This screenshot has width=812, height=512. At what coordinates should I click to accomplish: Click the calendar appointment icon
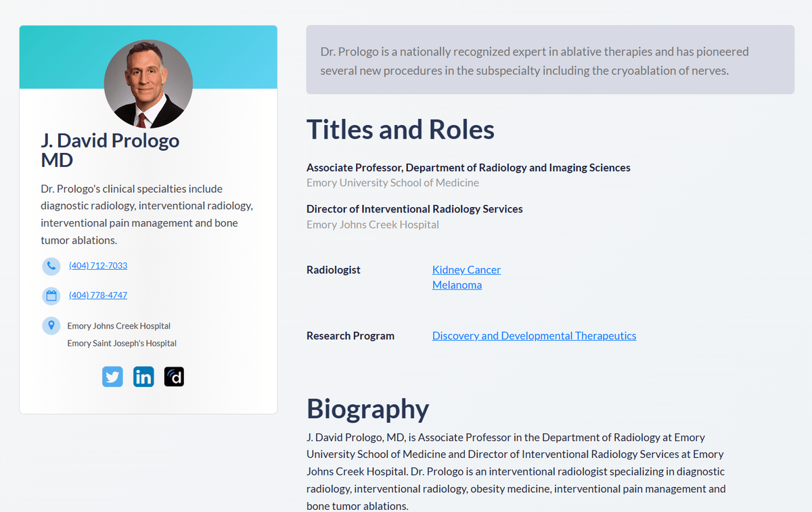(x=51, y=296)
